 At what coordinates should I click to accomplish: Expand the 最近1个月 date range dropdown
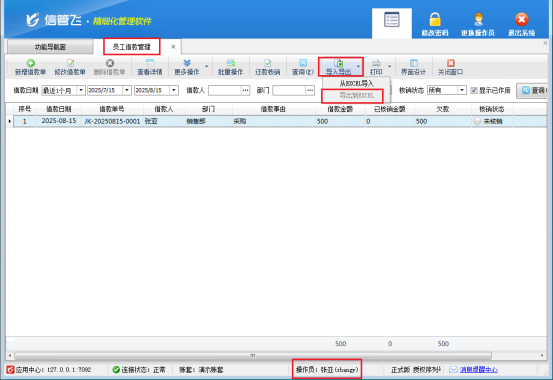pyautogui.click(x=81, y=90)
